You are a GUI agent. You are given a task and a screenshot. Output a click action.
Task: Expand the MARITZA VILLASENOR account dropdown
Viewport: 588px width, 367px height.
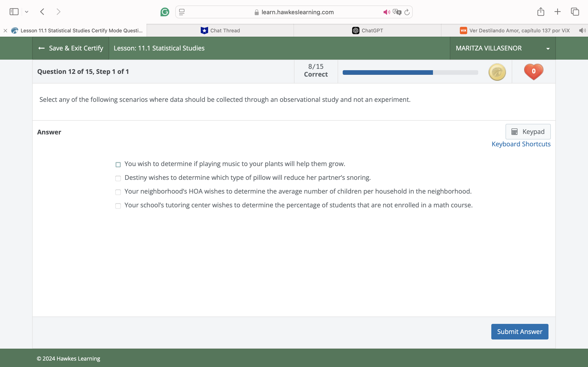tap(548, 48)
